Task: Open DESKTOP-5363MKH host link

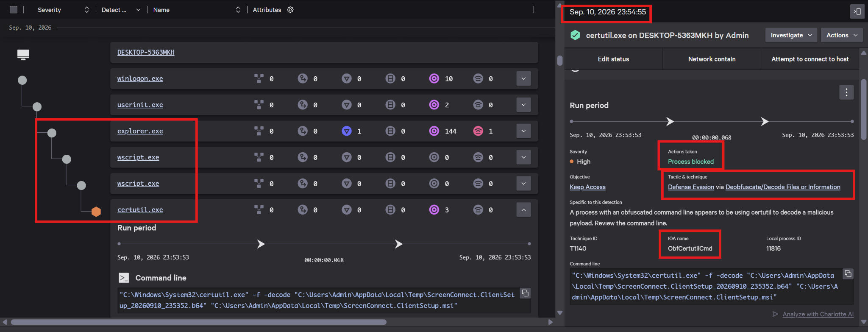Action: [146, 52]
